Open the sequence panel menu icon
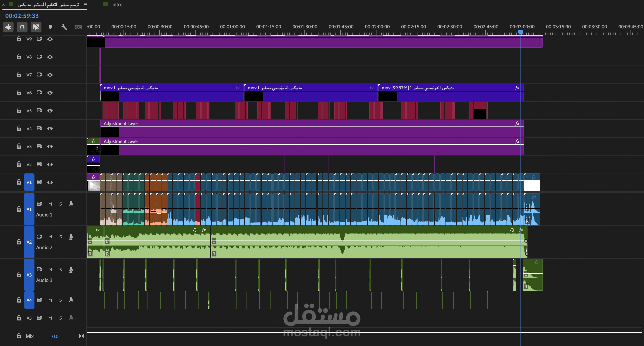 (86, 5)
